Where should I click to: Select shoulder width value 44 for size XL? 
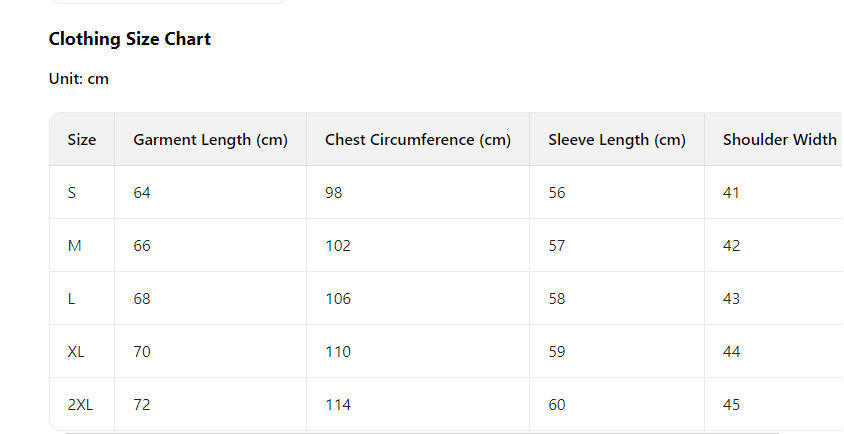click(731, 352)
